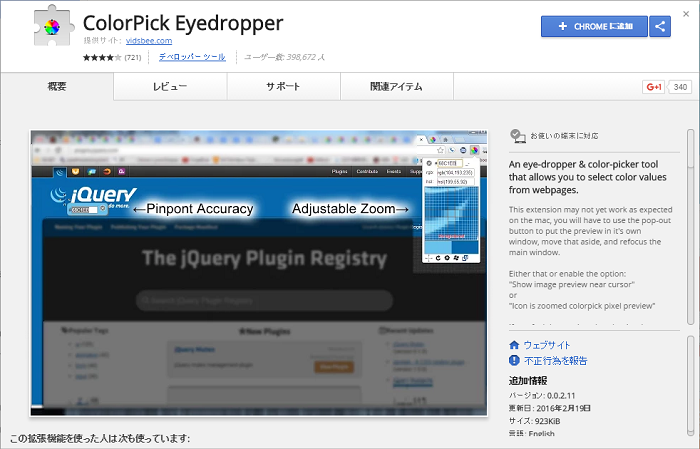This screenshot has width=700, height=449.
Task: Click the 更新日: 2016年2月19日 text
Action: click(x=550, y=408)
